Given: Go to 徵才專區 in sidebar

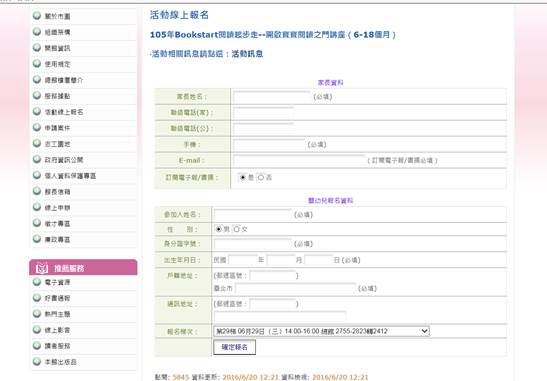Looking at the screenshot, I should [57, 224].
